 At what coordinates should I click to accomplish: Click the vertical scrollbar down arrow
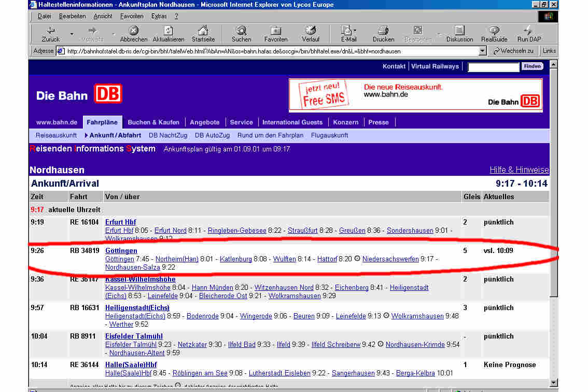click(553, 383)
